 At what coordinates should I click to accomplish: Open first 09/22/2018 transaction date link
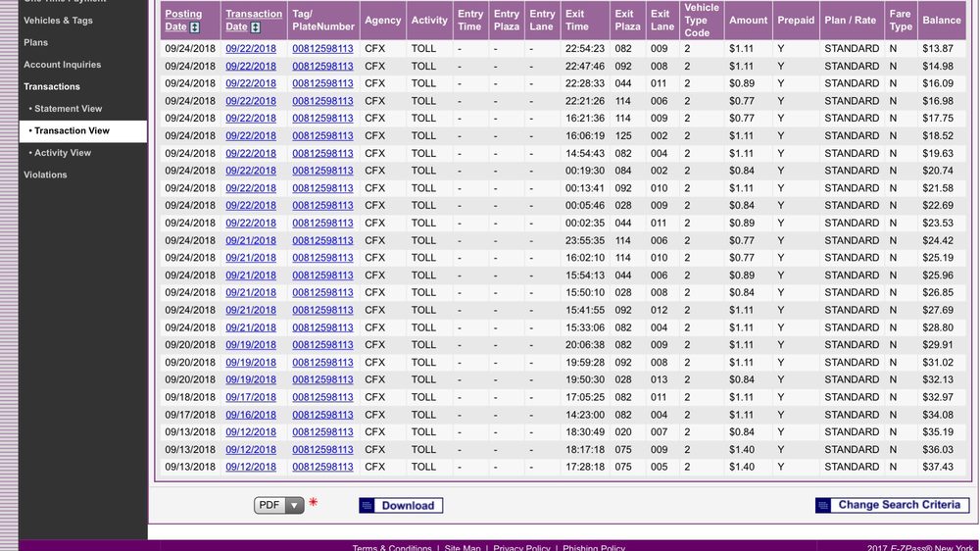tap(251, 49)
